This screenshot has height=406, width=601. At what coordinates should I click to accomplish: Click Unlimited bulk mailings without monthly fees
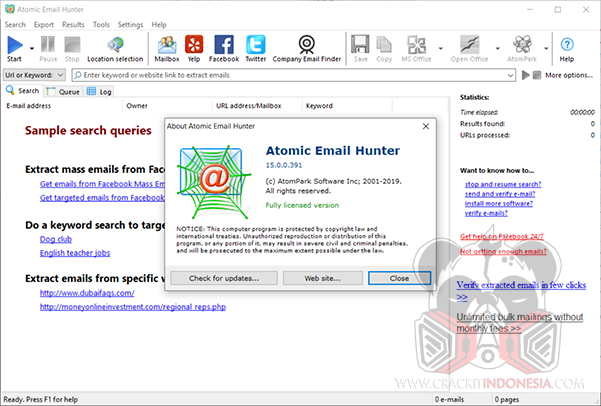point(520,322)
